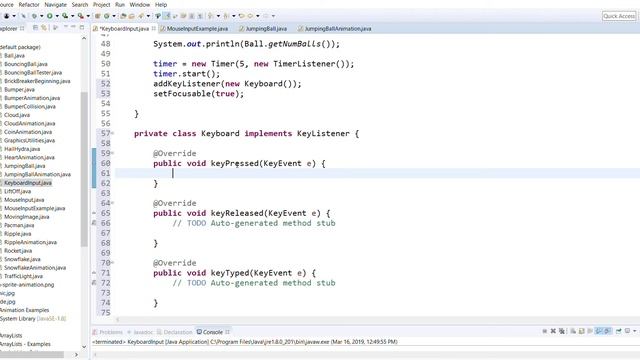Click Remove All Terminated Launches icon
Viewport: 640px width, 360px height.
click(x=562, y=331)
